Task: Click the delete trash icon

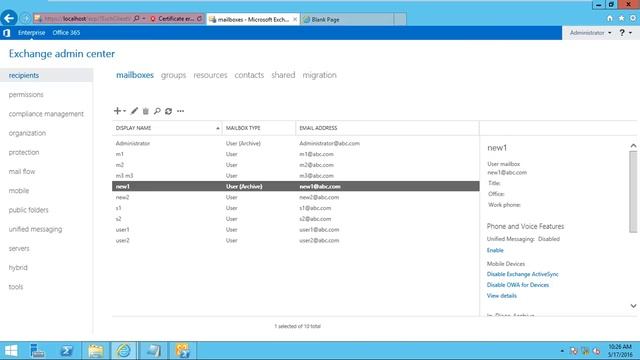Action: coord(146,111)
